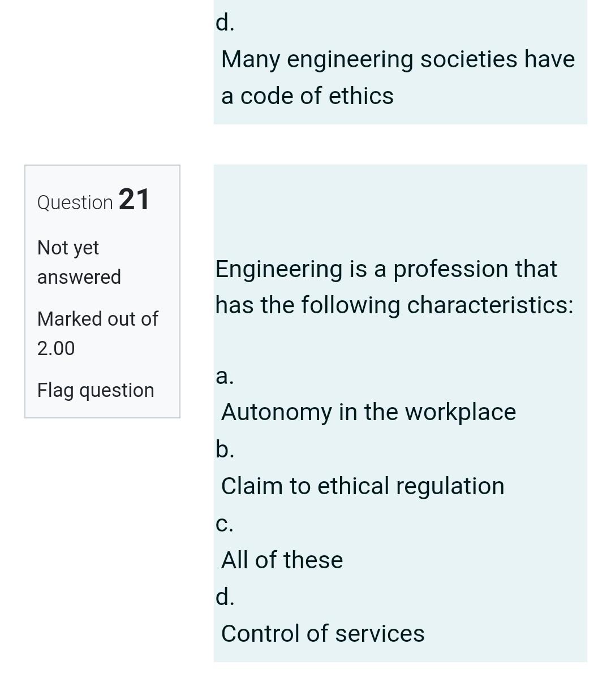
Task: Click the Not yet answered status text
Action: pyautogui.click(x=79, y=261)
